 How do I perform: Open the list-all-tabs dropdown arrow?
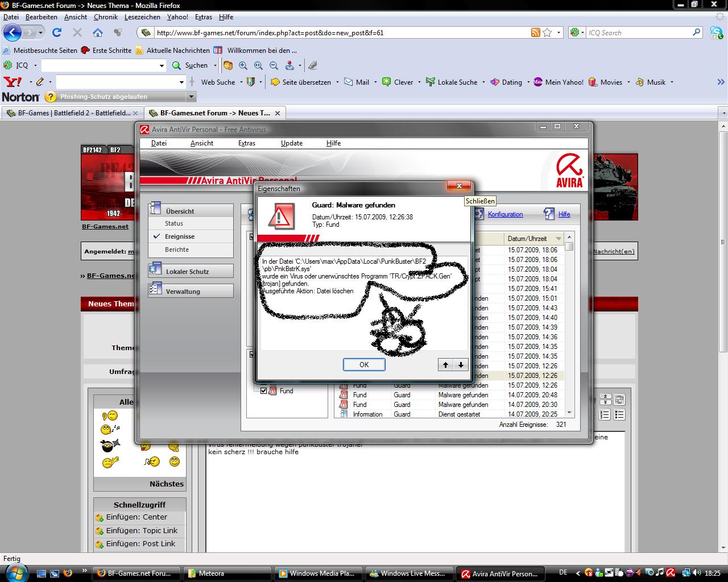[x=723, y=113]
